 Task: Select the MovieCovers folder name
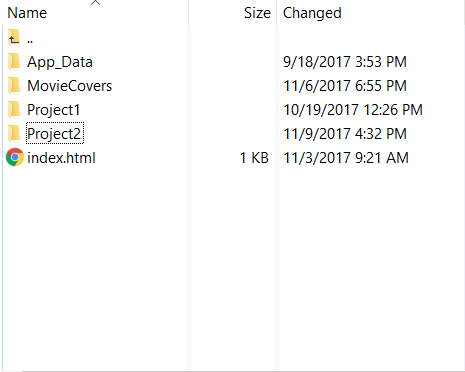[70, 86]
